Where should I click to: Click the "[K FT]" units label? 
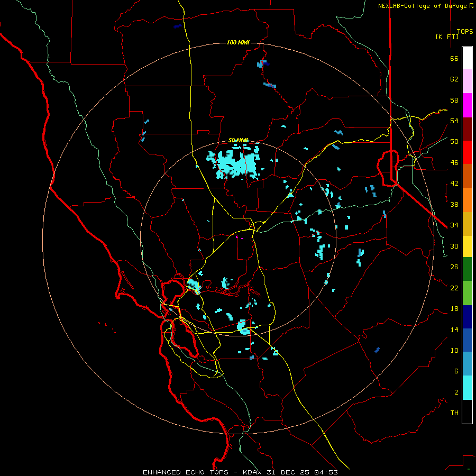[x=447, y=37]
